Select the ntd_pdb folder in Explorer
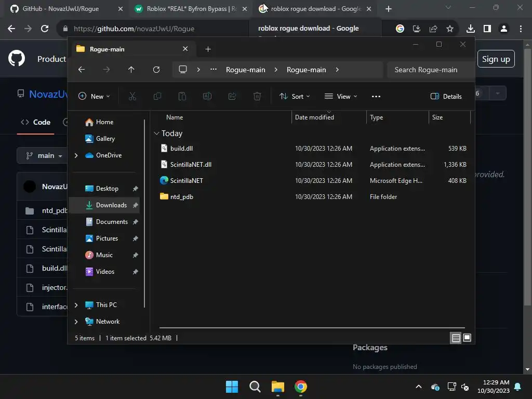Screen dimensions: 532x399 181,197
